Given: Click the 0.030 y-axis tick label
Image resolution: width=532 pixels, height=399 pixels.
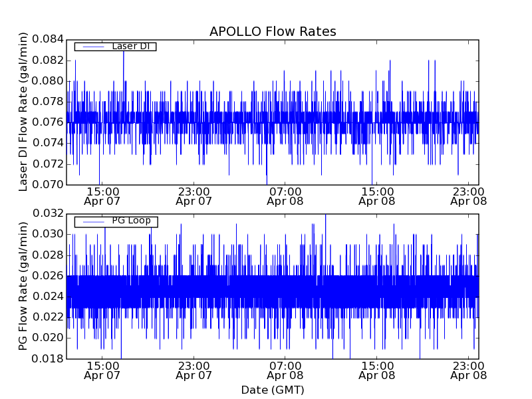Looking at the screenshot, I should pos(48,234).
